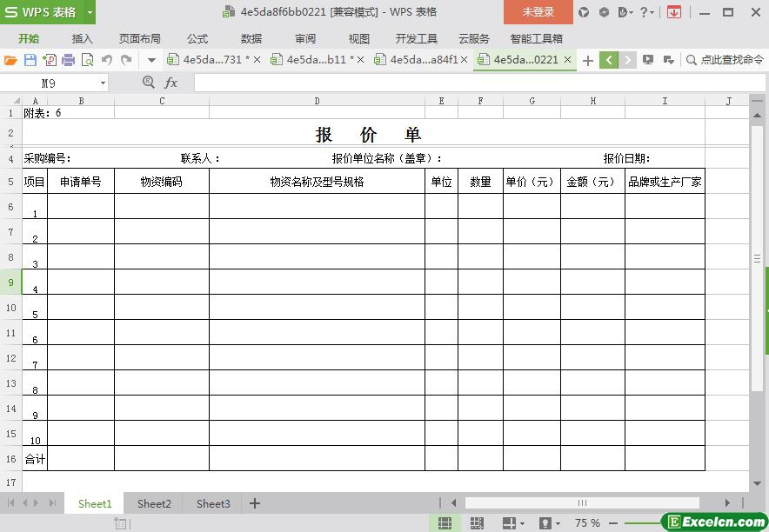Image resolution: width=769 pixels, height=532 pixels.
Task: Click the Open folder icon in toolbar
Action: 10,60
